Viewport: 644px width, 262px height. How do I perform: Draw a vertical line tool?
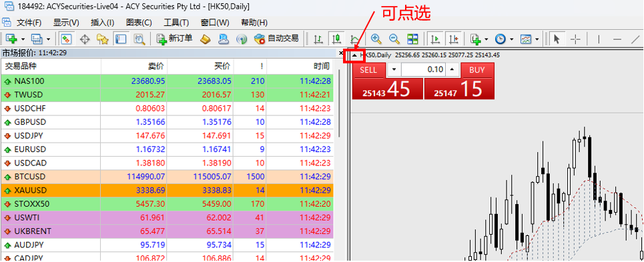599,39
